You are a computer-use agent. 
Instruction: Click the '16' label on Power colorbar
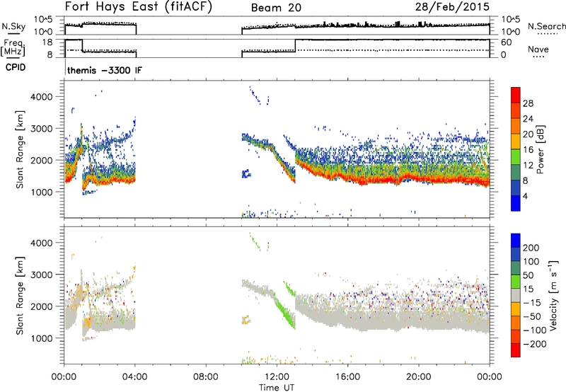(528, 149)
